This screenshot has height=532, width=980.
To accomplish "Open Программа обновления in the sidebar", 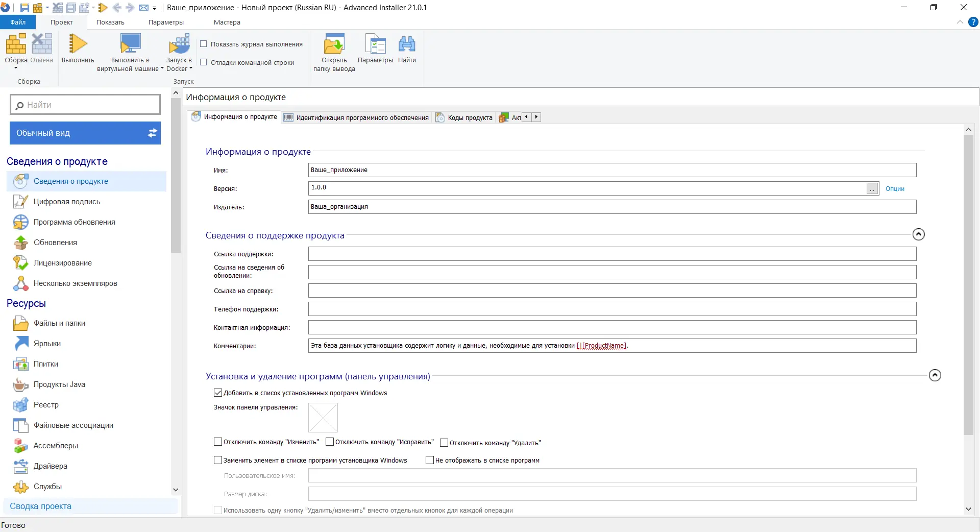I will [x=86, y=222].
